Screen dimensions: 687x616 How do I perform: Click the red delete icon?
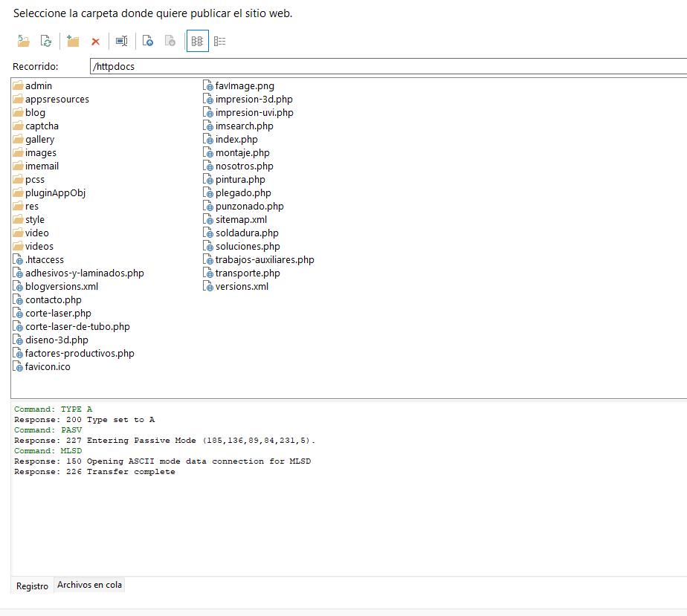point(95,42)
